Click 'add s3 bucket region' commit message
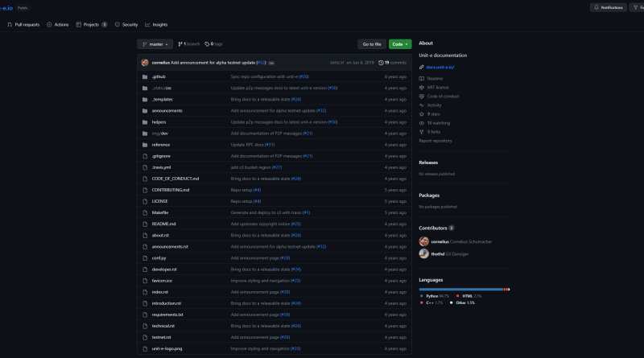 coord(250,167)
